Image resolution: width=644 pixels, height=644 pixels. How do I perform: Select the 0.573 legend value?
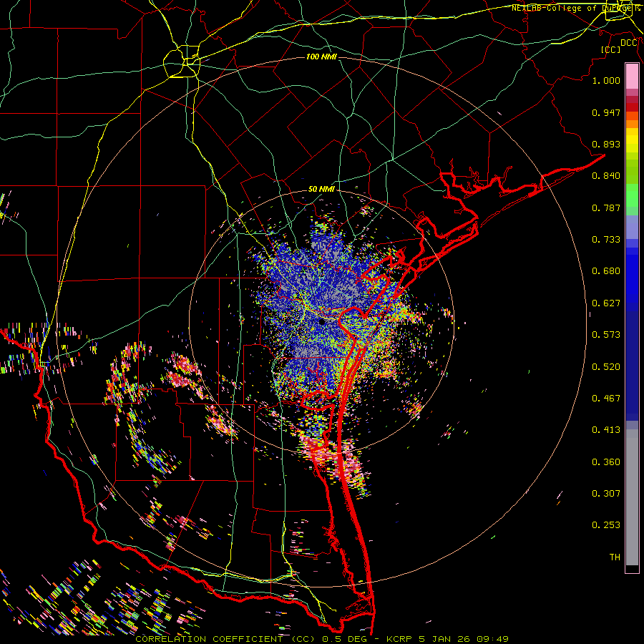(x=606, y=335)
